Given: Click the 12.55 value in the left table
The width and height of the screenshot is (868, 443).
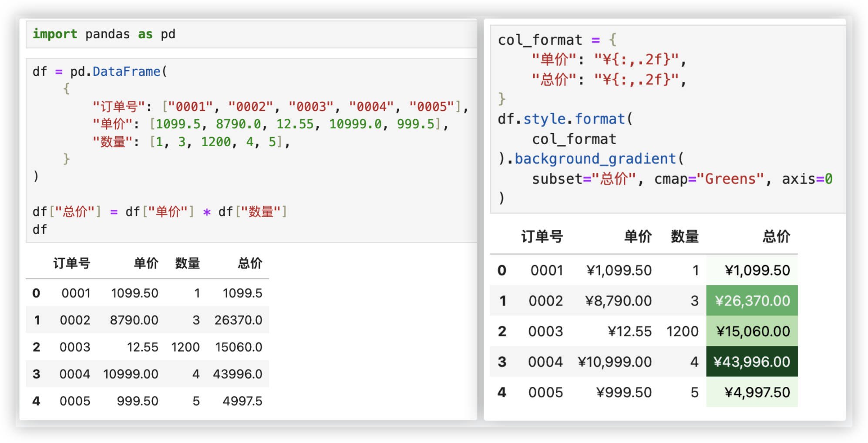Looking at the screenshot, I should tap(142, 347).
